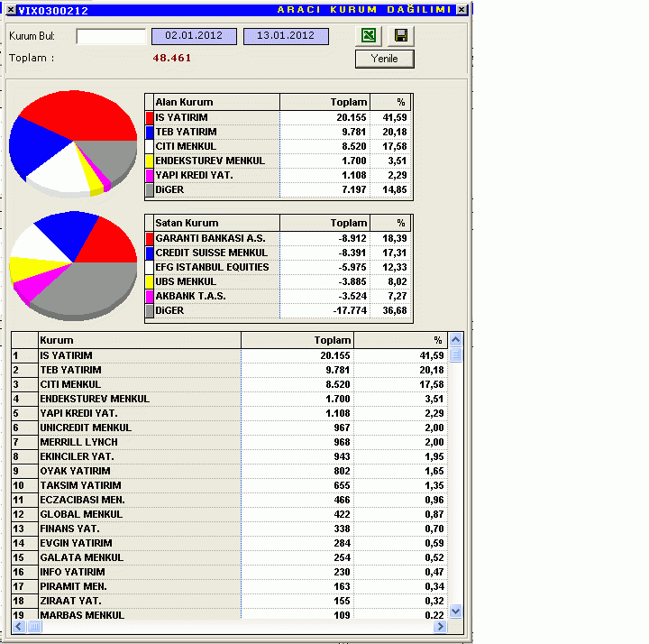The image size is (649, 644).
Task: Click yellow swatch beside ENDEKSTUREV MENKUL
Action: 150,161
